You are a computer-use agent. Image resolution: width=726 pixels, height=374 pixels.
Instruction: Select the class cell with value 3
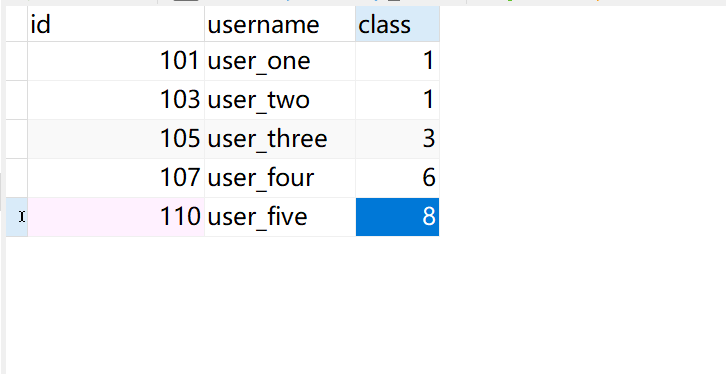[x=397, y=139]
